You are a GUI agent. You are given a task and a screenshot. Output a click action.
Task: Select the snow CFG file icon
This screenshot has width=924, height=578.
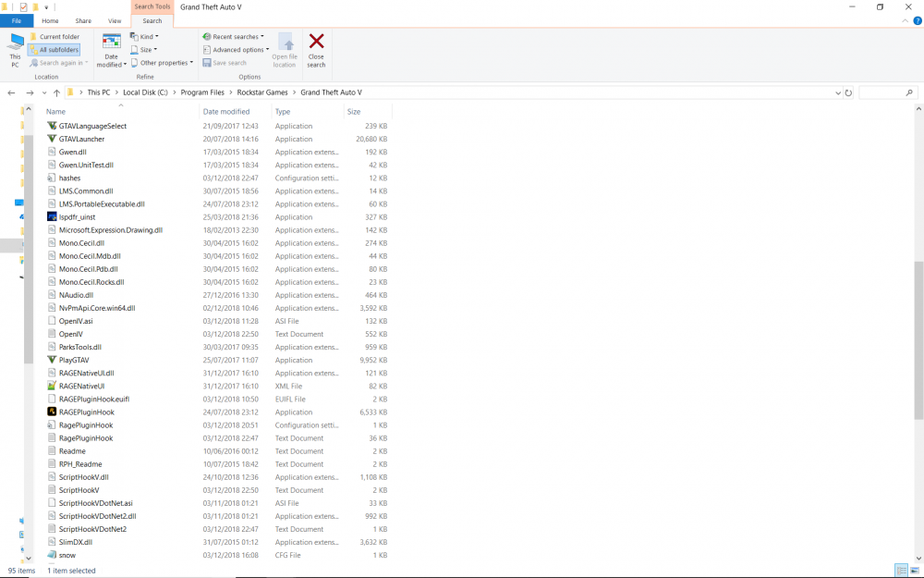(x=52, y=555)
